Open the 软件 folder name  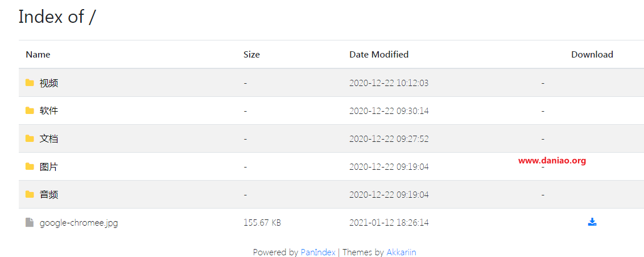click(49, 111)
